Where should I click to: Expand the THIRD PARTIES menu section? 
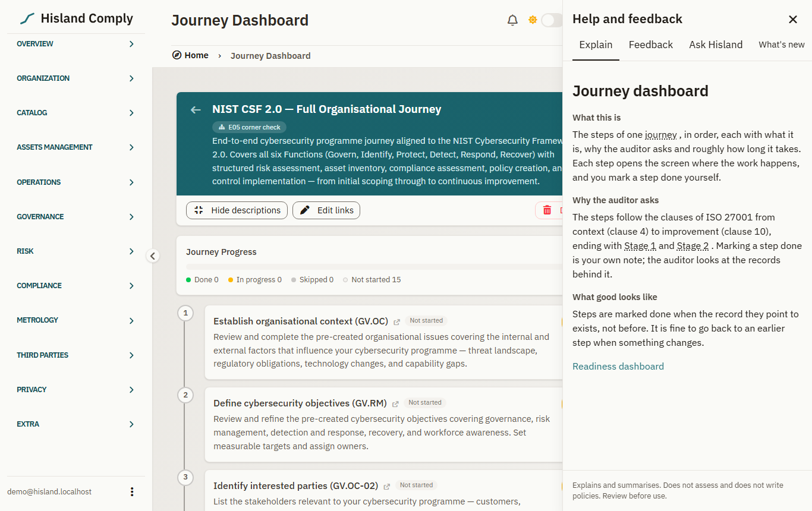point(76,355)
